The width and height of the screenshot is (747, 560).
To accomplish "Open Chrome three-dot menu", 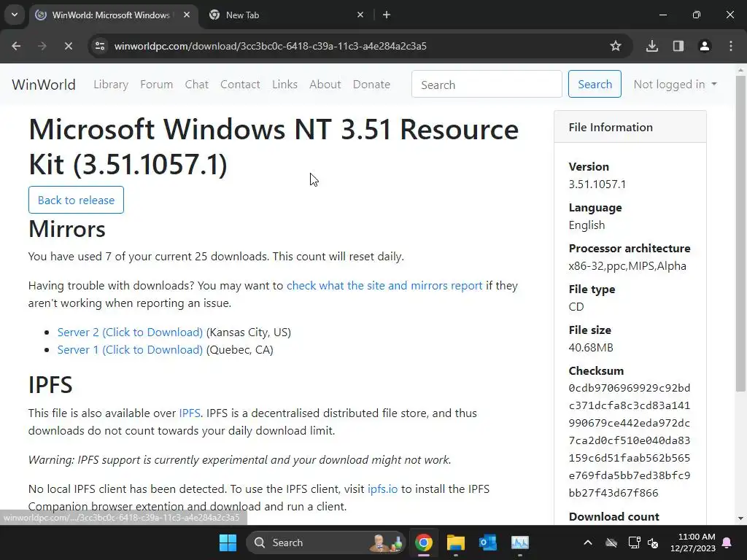I will click(x=731, y=46).
